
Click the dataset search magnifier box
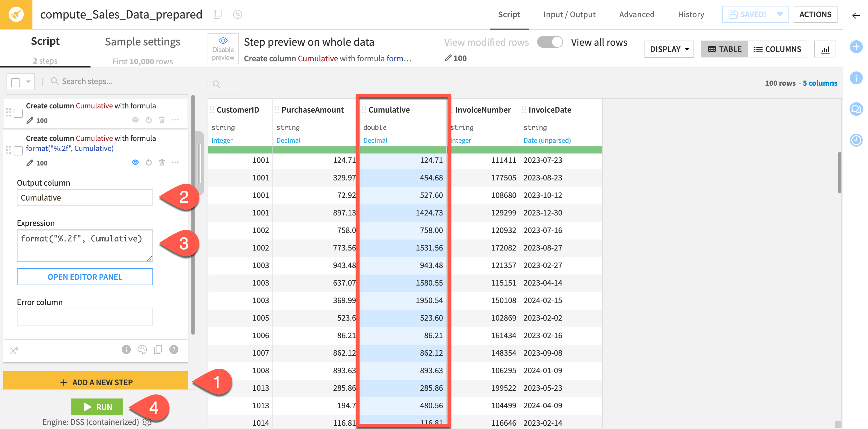click(224, 84)
